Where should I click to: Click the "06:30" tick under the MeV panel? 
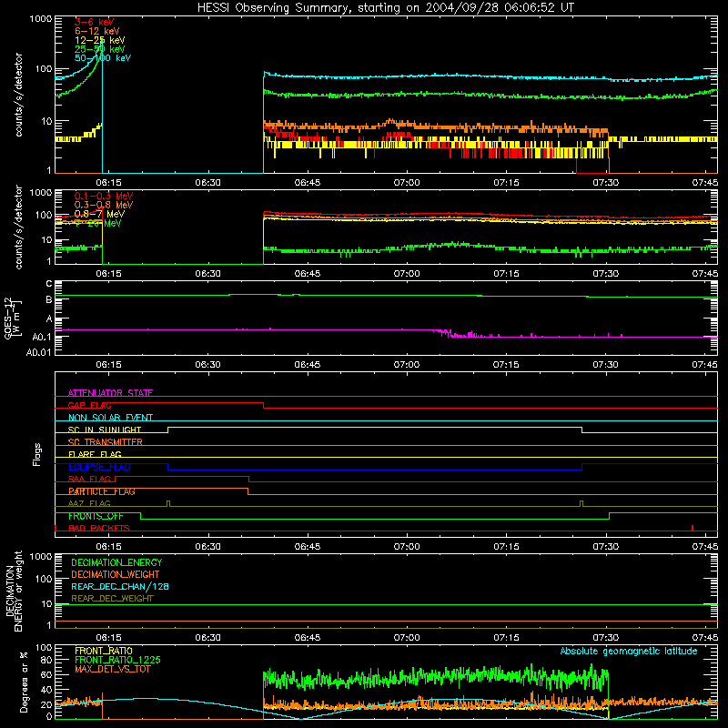coord(208,274)
